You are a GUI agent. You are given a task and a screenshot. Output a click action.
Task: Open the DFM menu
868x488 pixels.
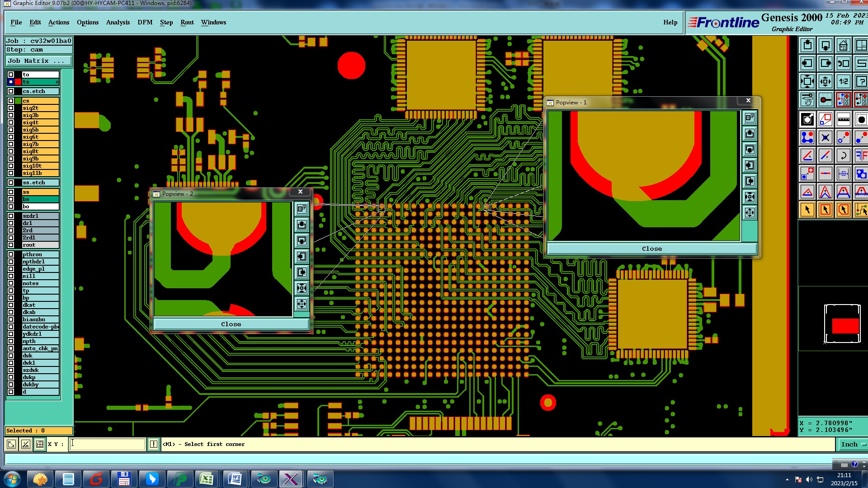pos(145,22)
